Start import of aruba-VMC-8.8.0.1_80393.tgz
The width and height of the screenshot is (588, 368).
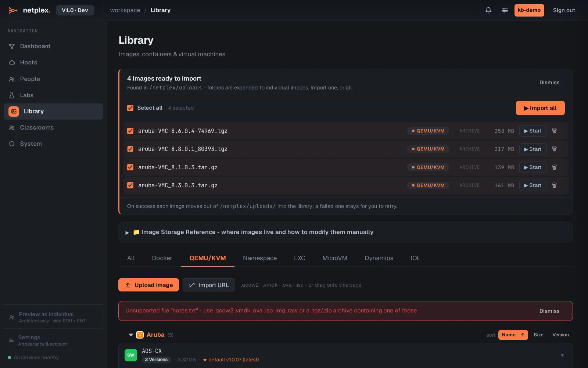point(533,149)
